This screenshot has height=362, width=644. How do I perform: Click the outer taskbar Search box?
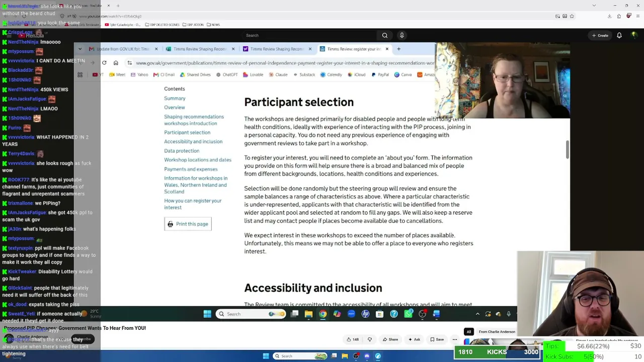(301, 356)
